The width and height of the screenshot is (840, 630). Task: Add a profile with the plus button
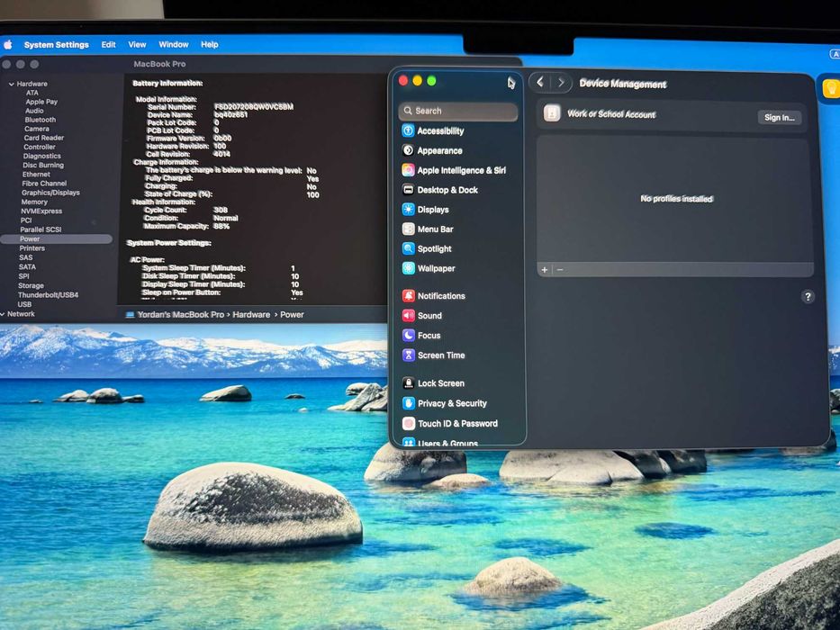545,269
